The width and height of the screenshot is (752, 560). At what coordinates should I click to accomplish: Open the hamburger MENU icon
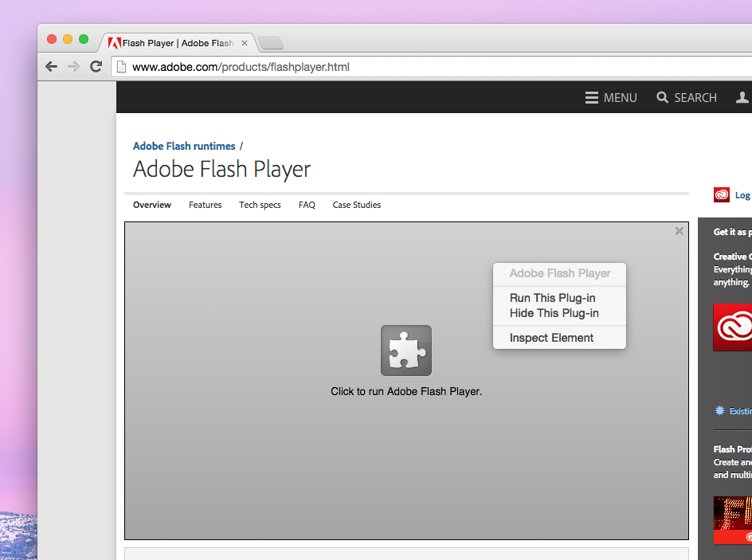click(x=592, y=97)
